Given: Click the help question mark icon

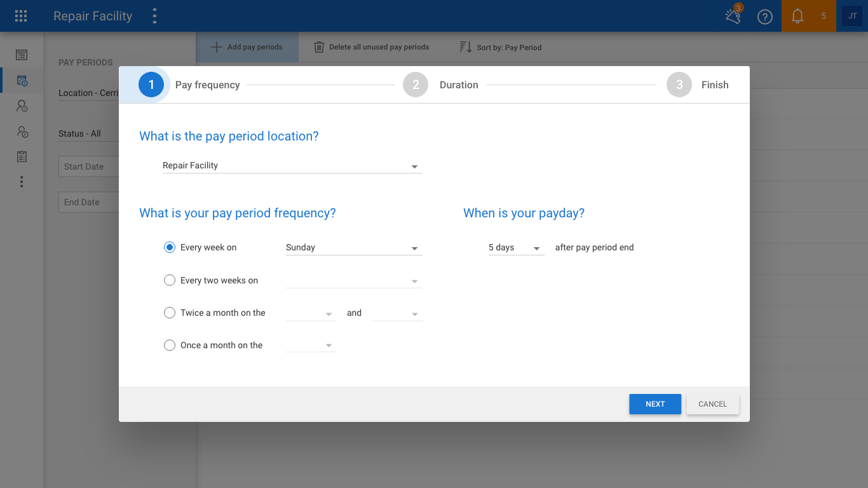Looking at the screenshot, I should [x=765, y=17].
